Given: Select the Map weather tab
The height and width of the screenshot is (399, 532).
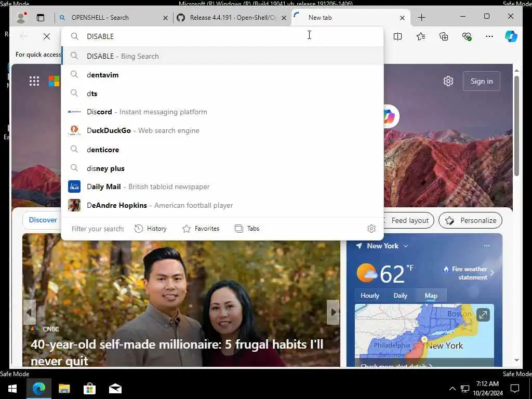Looking at the screenshot, I should (x=431, y=296).
